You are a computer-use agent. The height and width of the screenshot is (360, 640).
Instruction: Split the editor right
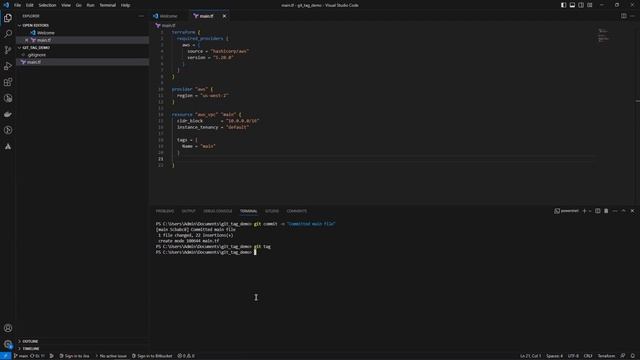pos(624,16)
